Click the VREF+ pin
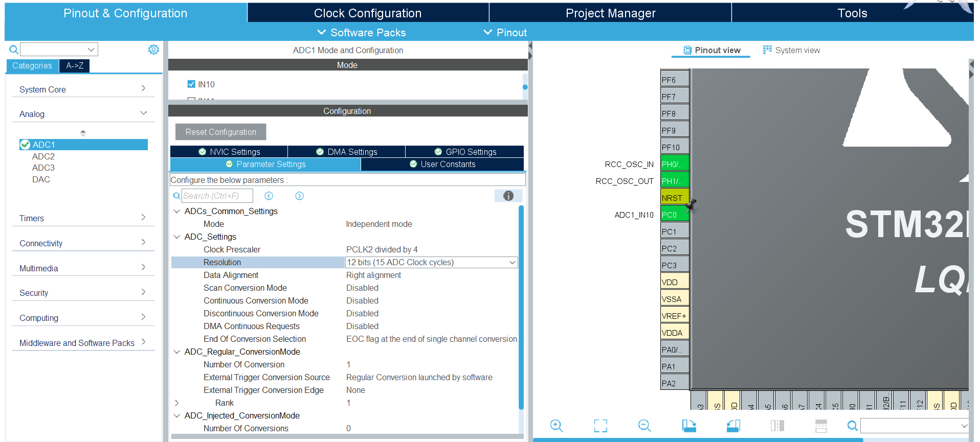980x442 pixels. [675, 316]
